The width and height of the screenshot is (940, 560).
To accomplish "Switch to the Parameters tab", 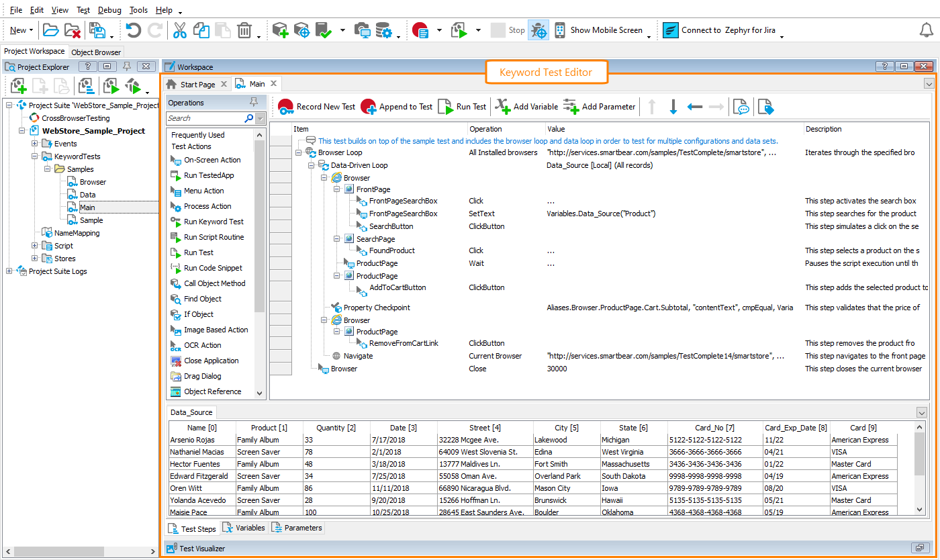I will [297, 528].
